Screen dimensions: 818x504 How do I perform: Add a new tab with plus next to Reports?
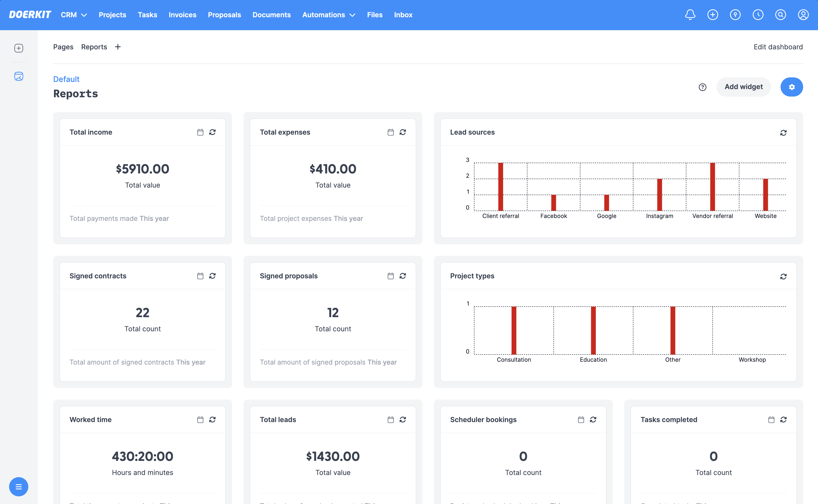point(118,47)
